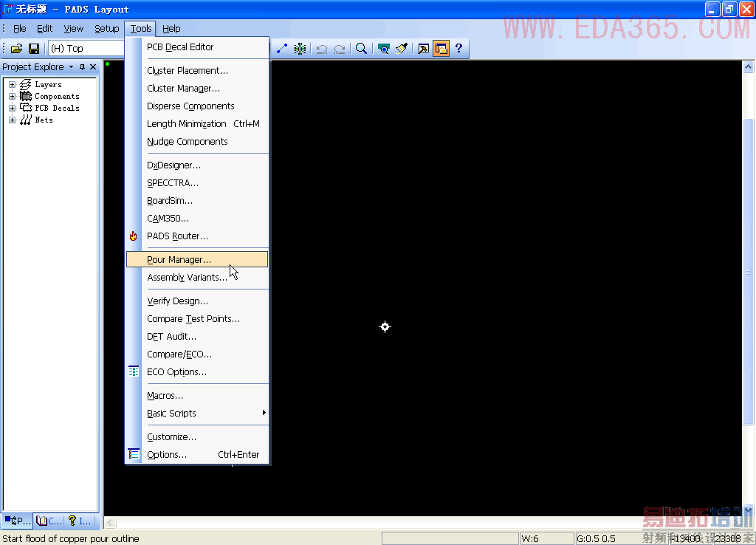Open the (H) Top layer combo box
This screenshot has height=545, width=756.
(x=86, y=48)
